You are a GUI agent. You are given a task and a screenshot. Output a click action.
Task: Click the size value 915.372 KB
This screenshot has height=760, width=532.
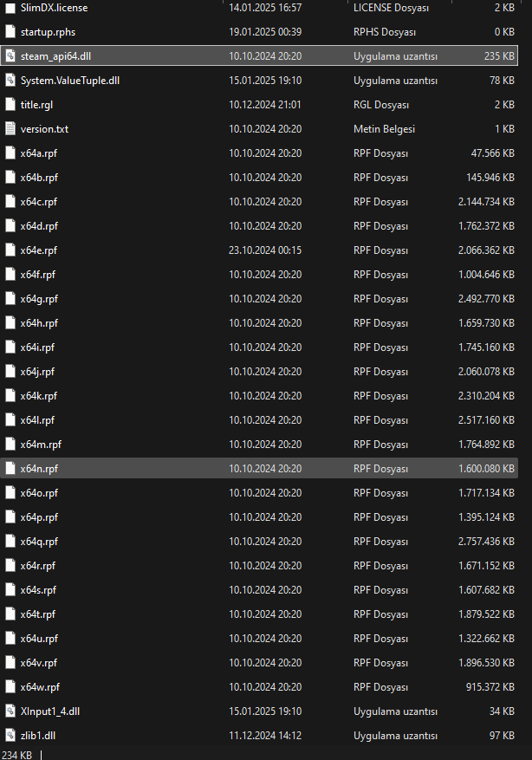pos(490,687)
